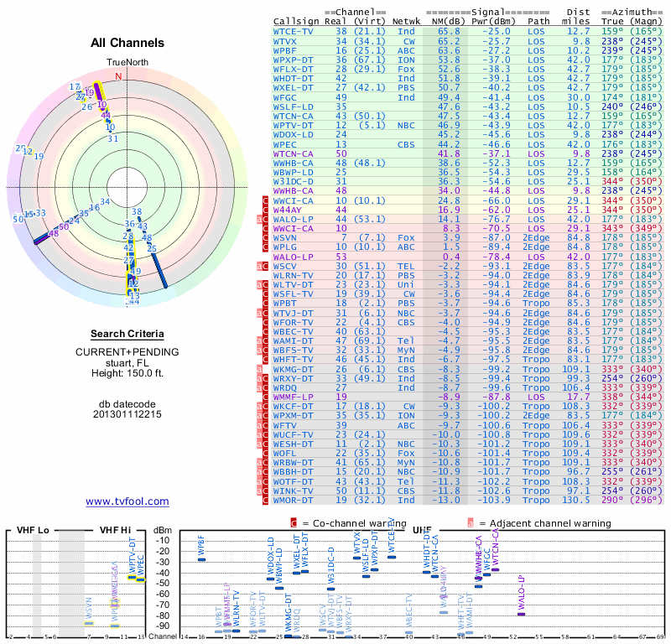
Task: Click the 'Height: 150.0 ft.' text
Action: 127,373
